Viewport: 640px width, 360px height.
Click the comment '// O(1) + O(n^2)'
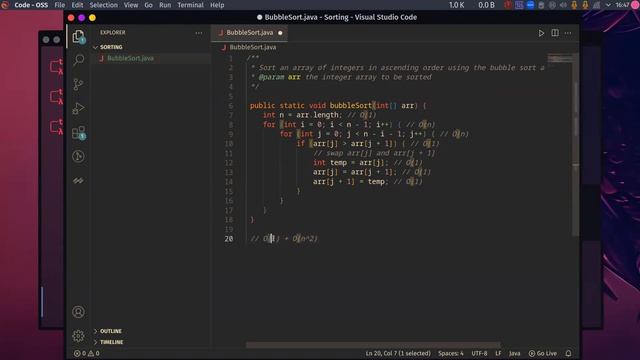coord(284,239)
